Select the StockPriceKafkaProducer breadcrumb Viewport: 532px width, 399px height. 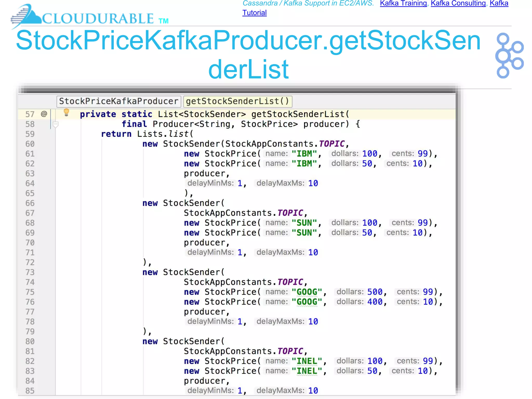click(x=118, y=101)
